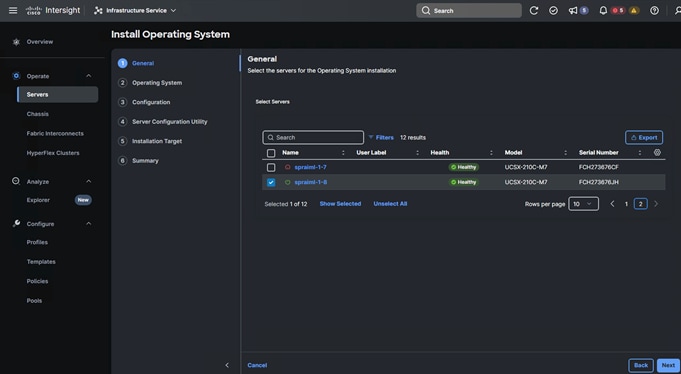Click the Configure wrench icon
This screenshot has width=681, height=374.
tap(16, 223)
